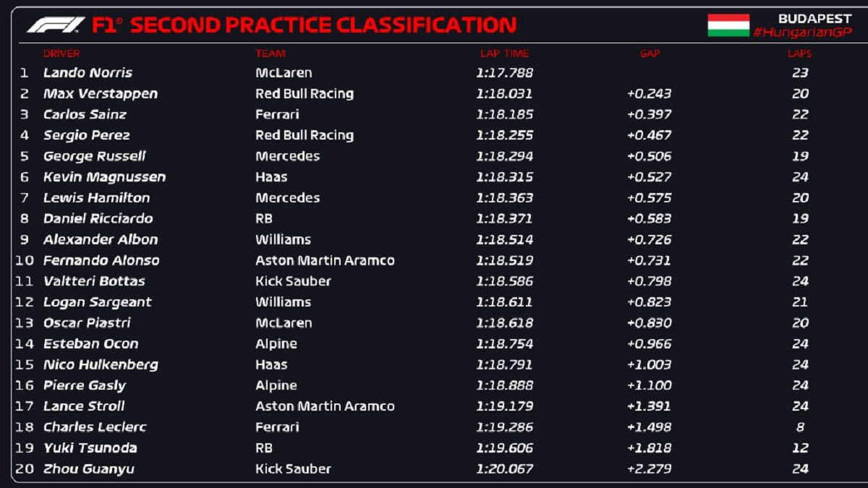
Task: Click the DRIVER column header
Action: [61, 53]
